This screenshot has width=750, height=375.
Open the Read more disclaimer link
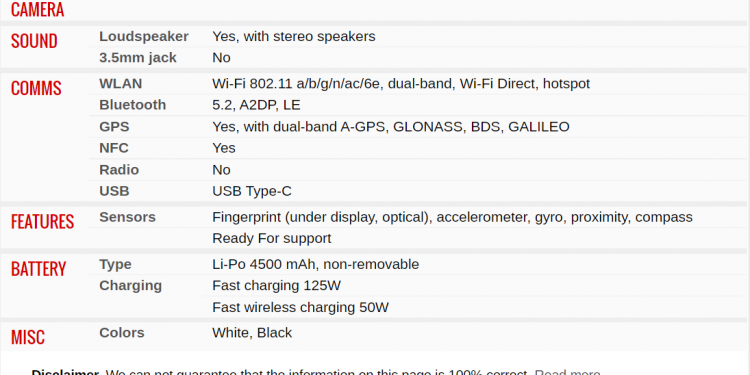[x=567, y=372]
